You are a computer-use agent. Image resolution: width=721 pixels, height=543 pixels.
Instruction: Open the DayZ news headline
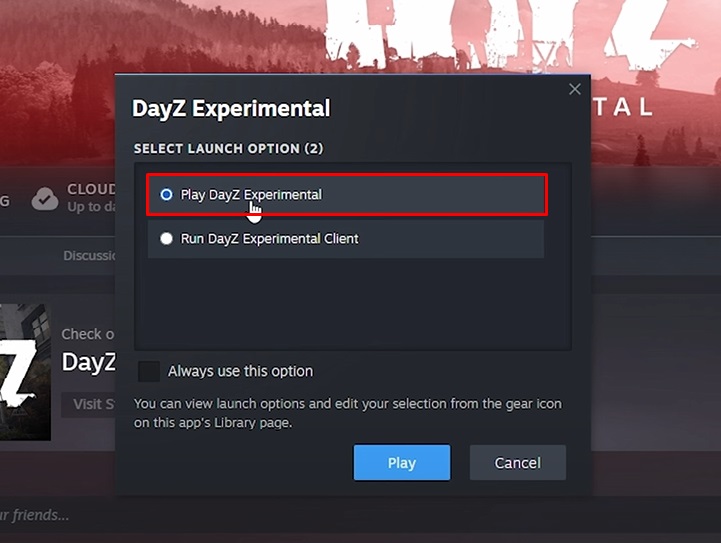click(88, 362)
